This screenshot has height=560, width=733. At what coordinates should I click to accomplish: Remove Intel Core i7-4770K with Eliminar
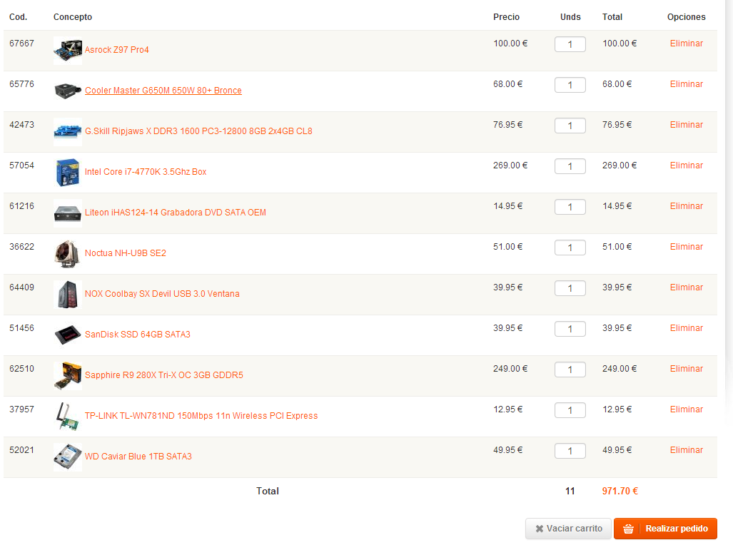pyautogui.click(x=687, y=166)
